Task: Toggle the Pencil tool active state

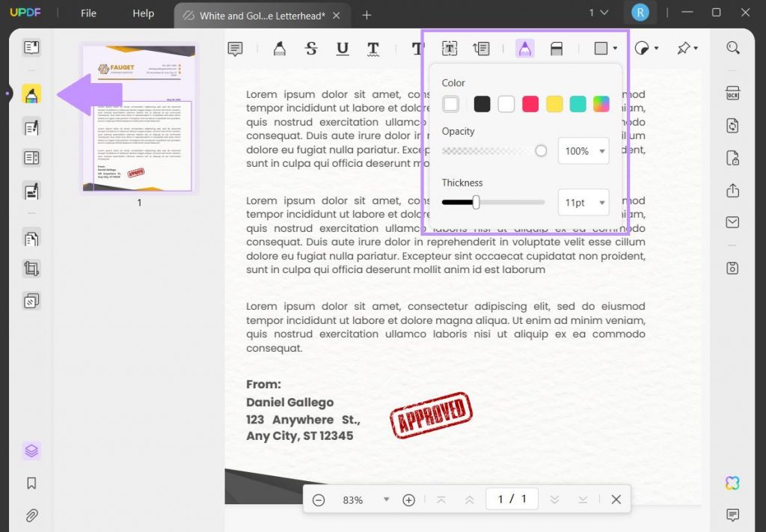Action: click(x=525, y=48)
